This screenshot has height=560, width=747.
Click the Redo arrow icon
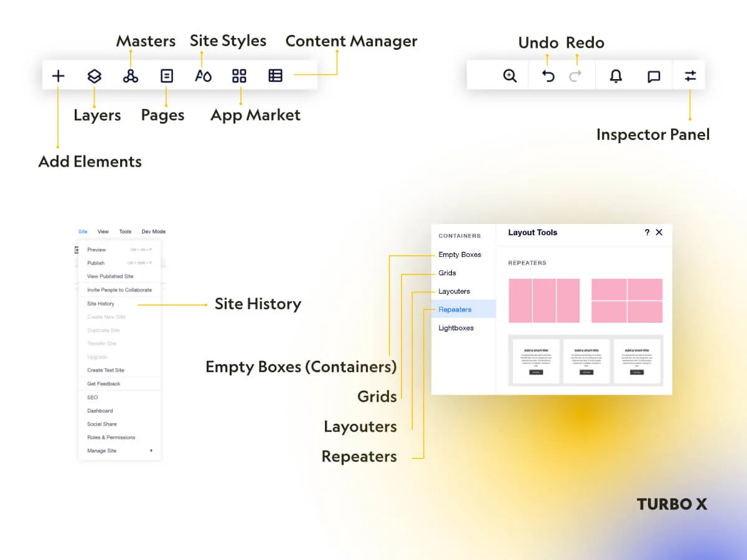[576, 76]
